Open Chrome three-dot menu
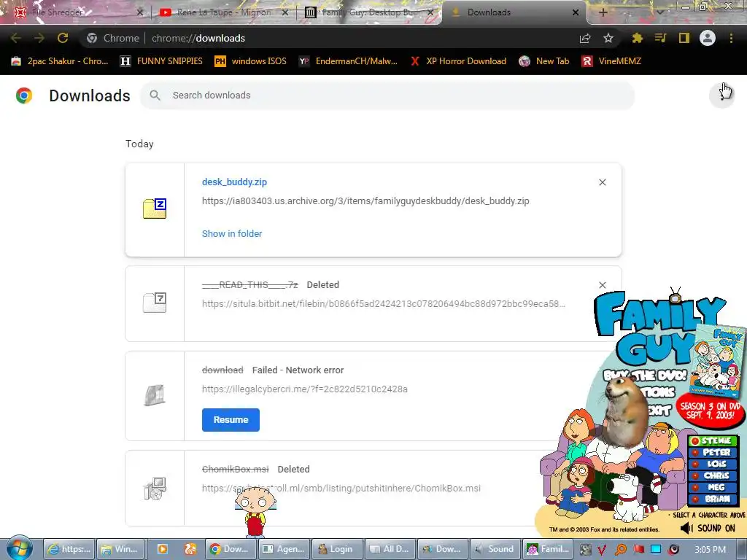Screen dimensions: 747x560 [x=731, y=38]
